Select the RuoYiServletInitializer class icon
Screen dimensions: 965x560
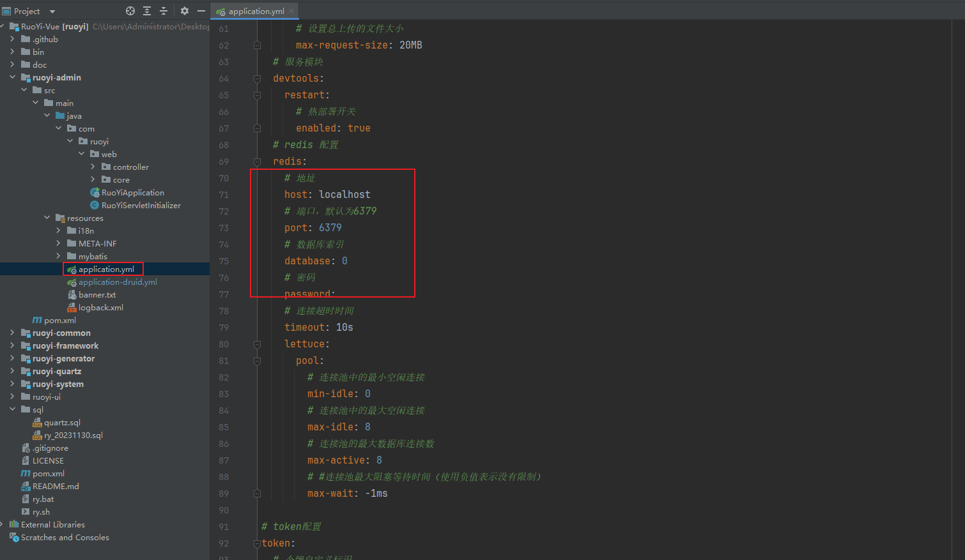click(95, 205)
